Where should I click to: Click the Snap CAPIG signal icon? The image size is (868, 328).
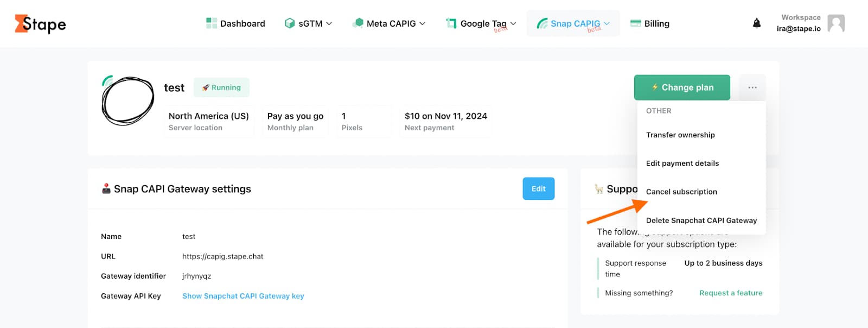[x=542, y=23]
